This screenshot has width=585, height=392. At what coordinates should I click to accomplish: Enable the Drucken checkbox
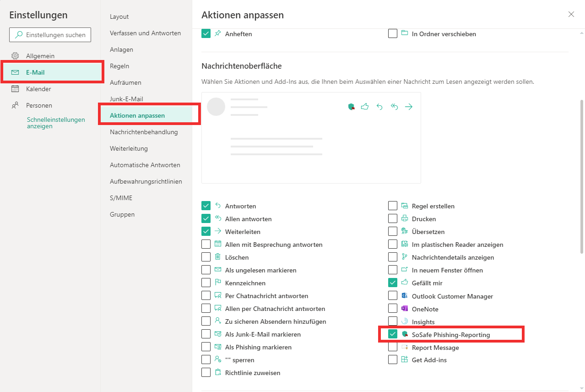pos(393,219)
